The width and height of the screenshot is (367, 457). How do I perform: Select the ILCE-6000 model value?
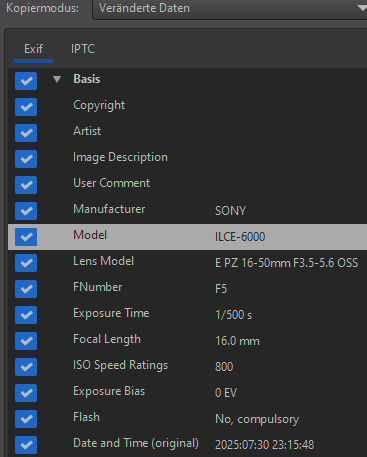(240, 237)
